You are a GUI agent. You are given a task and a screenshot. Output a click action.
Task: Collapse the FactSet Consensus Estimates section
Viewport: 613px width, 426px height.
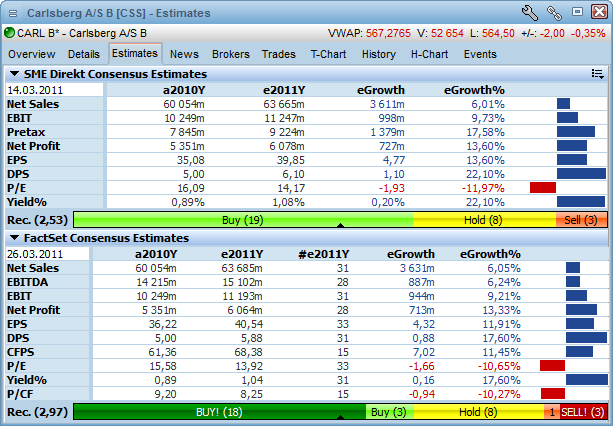click(x=14, y=238)
